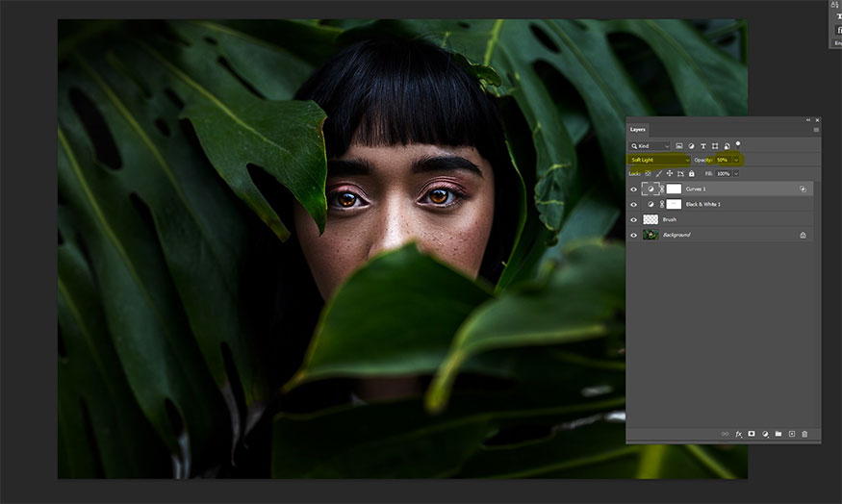Click the Opacity 50% value field
Image resolution: width=842 pixels, height=504 pixels.
coord(723,160)
